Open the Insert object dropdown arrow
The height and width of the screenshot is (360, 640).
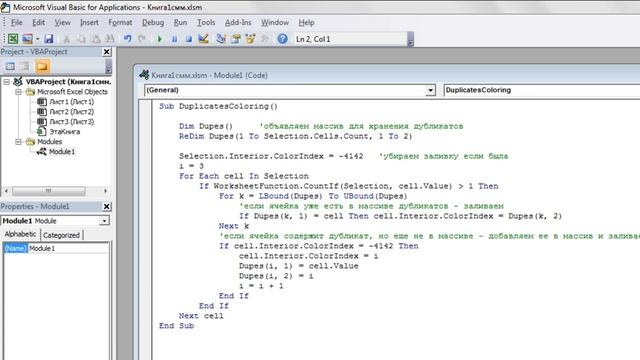tap(37, 39)
